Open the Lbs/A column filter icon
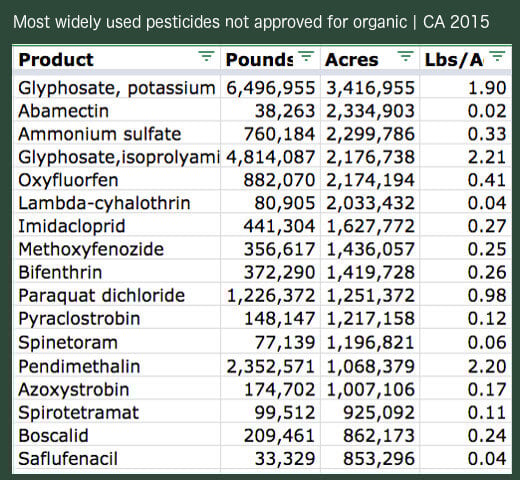The image size is (520, 480). click(x=497, y=56)
